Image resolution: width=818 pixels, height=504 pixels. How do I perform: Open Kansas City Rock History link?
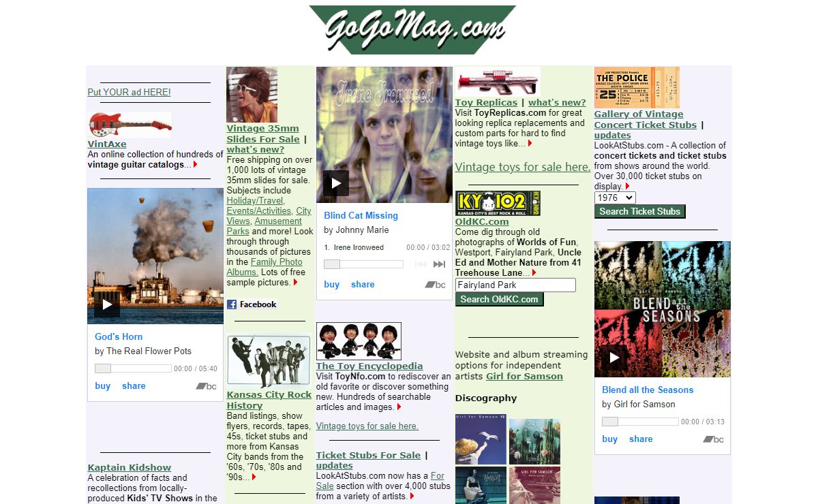tap(269, 400)
